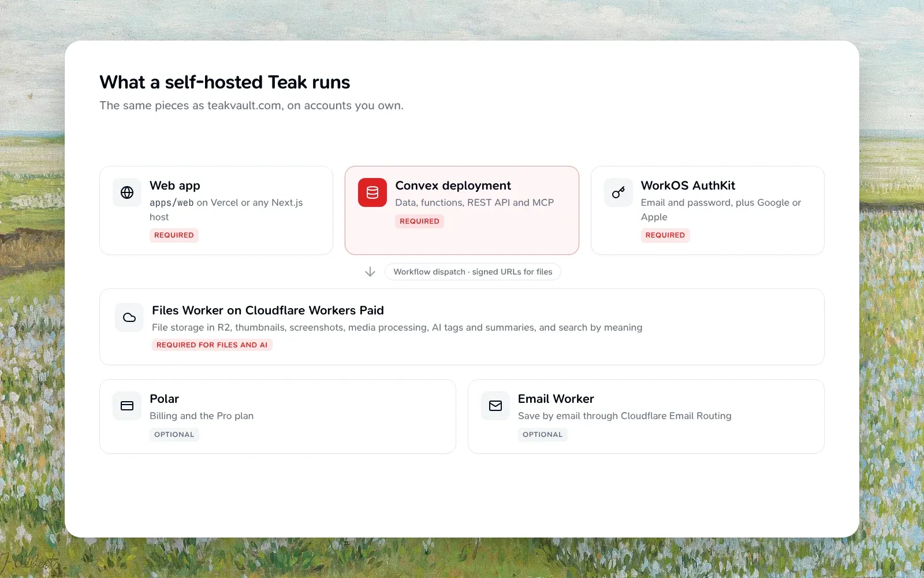Select the Polar card title
The image size is (924, 578).
coord(164,399)
